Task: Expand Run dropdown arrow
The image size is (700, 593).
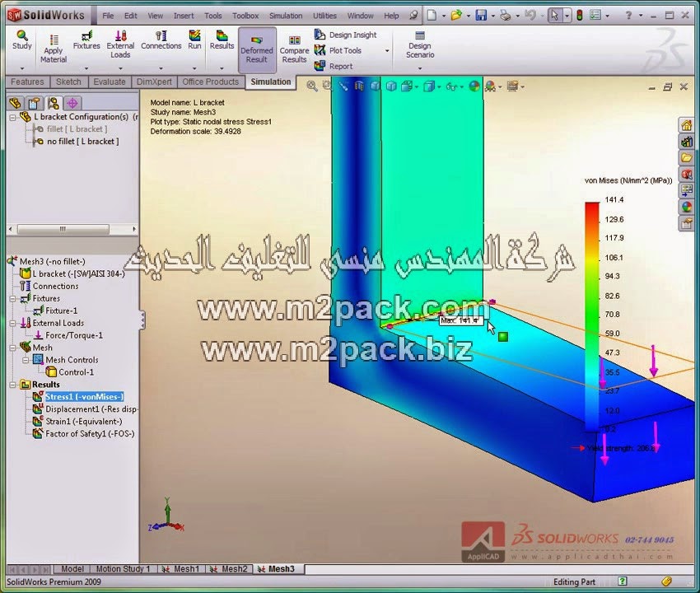Action: [194, 68]
